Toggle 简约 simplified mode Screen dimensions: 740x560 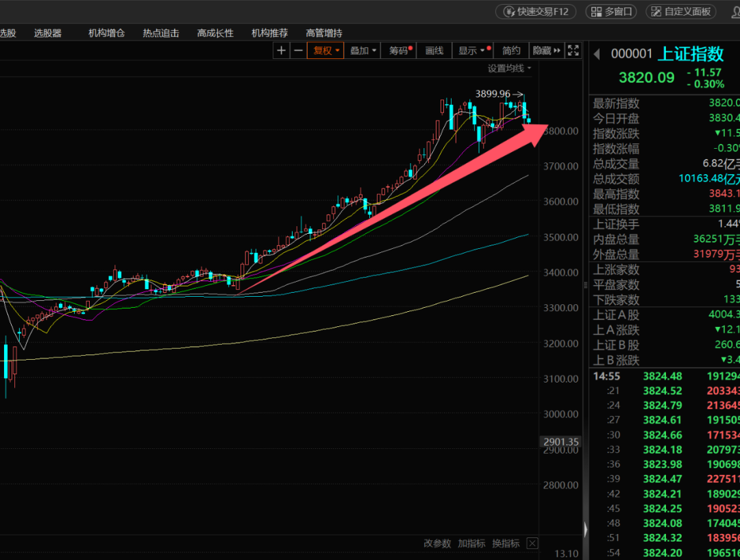coord(511,50)
